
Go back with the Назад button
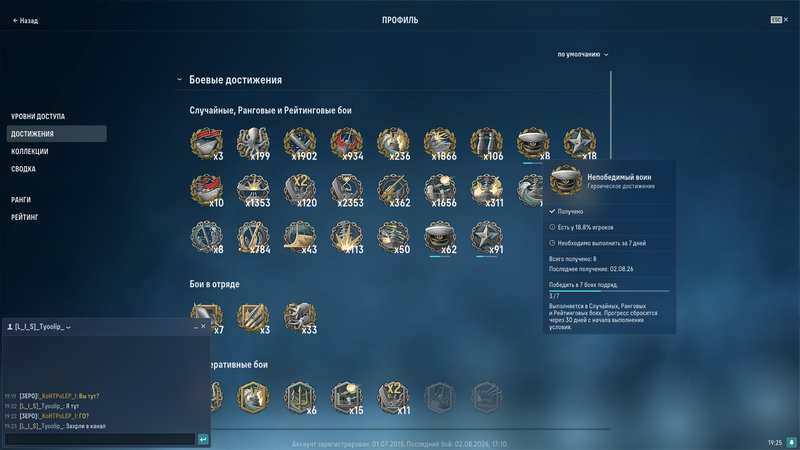(26, 20)
